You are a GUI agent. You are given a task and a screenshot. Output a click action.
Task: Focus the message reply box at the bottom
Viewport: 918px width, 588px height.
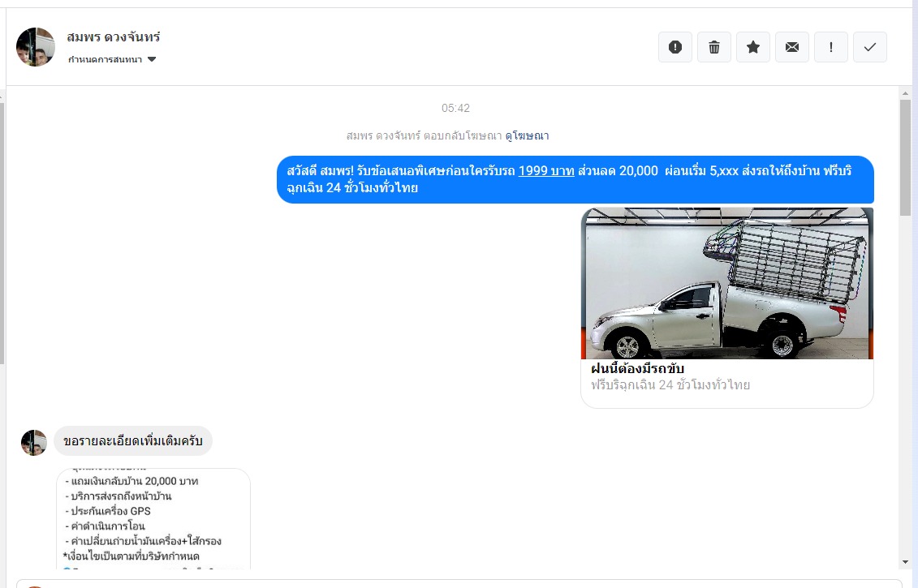(x=459, y=583)
